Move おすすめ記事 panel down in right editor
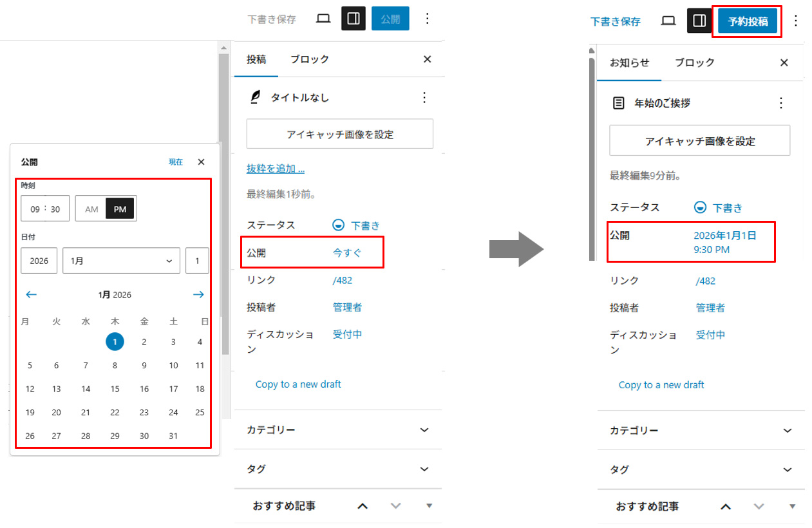812x528 pixels. pyautogui.click(x=759, y=507)
